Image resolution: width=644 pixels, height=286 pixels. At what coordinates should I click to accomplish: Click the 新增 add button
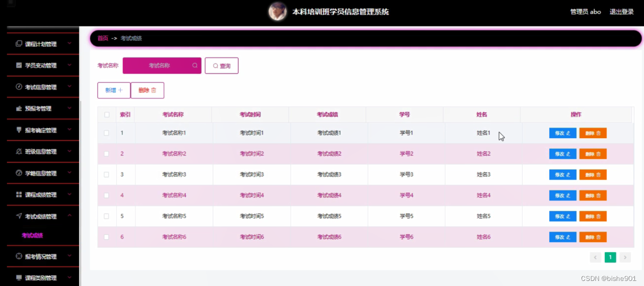tap(114, 90)
